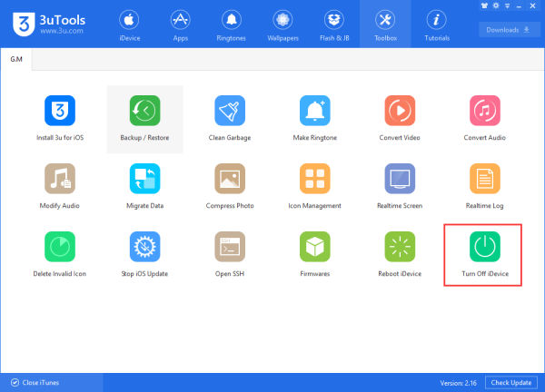
Task: Go to the Flash & JB tab
Action: tap(335, 24)
